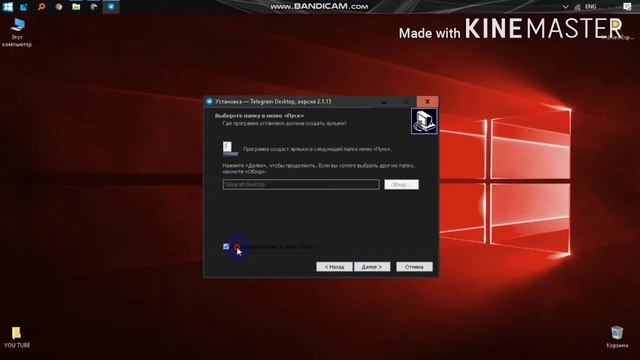Click the setup computer image in installer header

point(424,121)
